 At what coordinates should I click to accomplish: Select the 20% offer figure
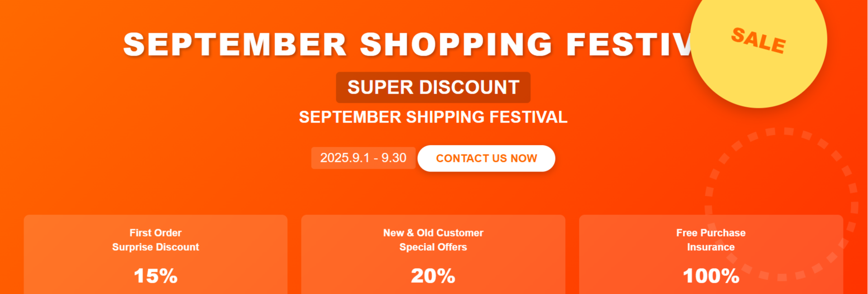tap(433, 276)
